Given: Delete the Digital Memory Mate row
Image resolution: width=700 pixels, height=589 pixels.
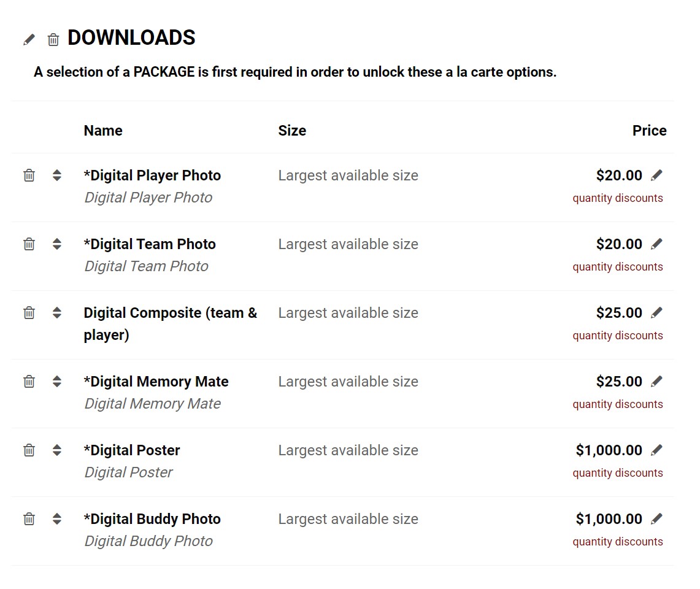Looking at the screenshot, I should pyautogui.click(x=29, y=382).
